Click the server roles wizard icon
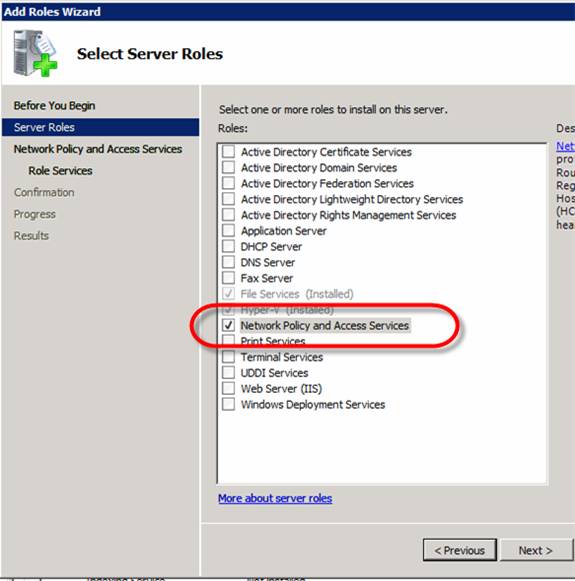The height and width of the screenshot is (581, 575). 36,53
